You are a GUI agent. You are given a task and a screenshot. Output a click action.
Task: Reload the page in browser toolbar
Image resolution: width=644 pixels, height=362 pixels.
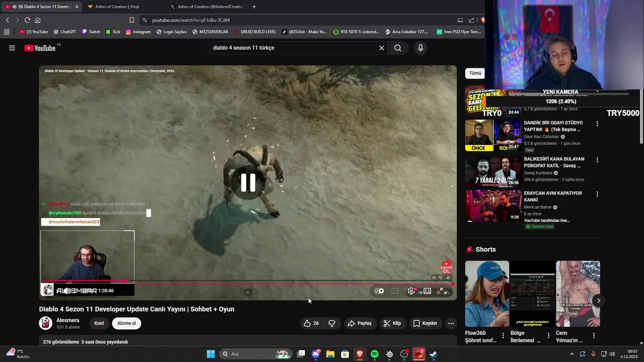pos(27,20)
